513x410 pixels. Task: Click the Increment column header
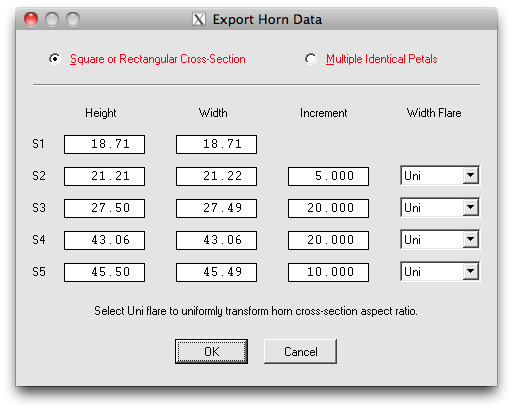coord(323,113)
